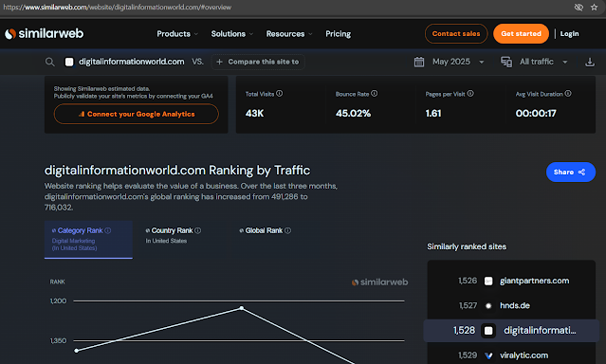The height and width of the screenshot is (364, 606).
Task: Click the blue Share button
Action: click(x=571, y=172)
